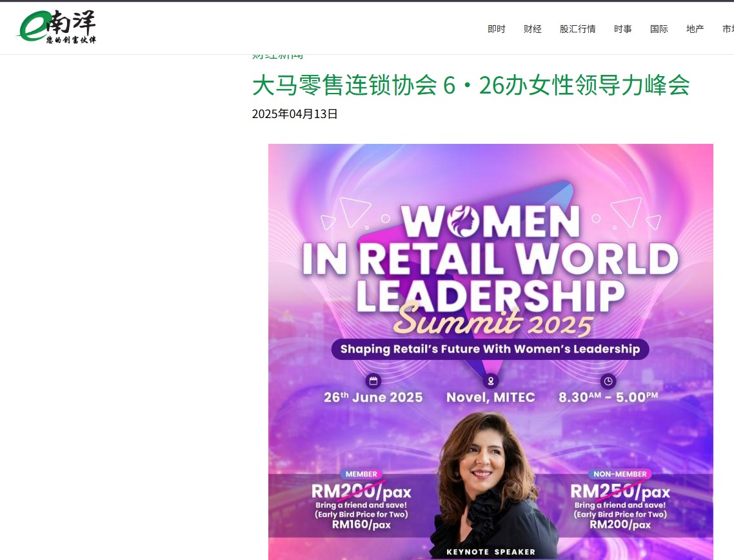This screenshot has width=734, height=560.
Task: Click the Summit 2025 script text
Action: coord(492,321)
